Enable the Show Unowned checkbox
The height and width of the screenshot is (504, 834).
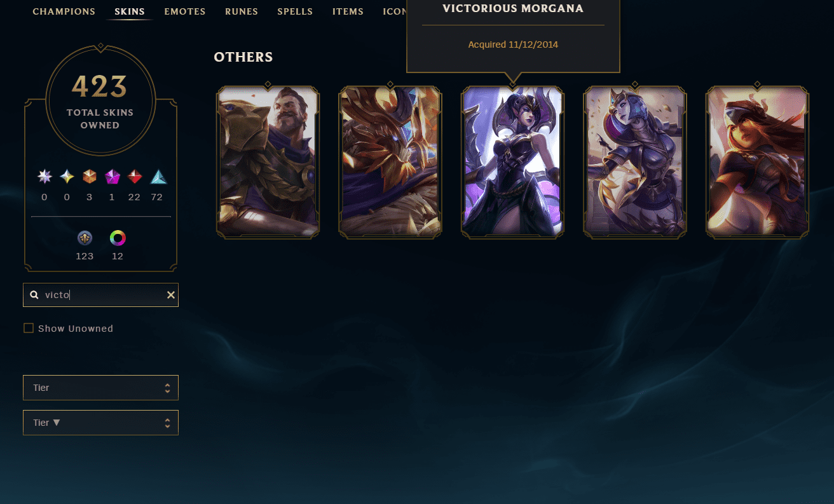tap(29, 328)
